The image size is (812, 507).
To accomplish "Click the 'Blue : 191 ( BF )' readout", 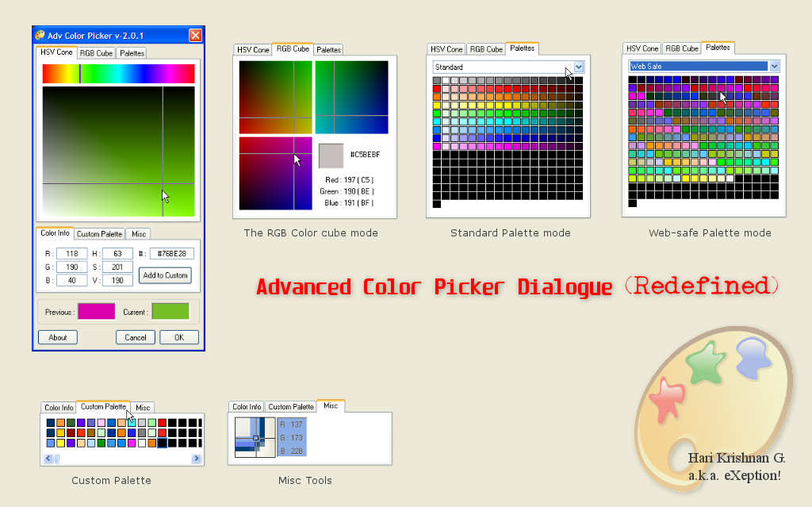I will (349, 202).
